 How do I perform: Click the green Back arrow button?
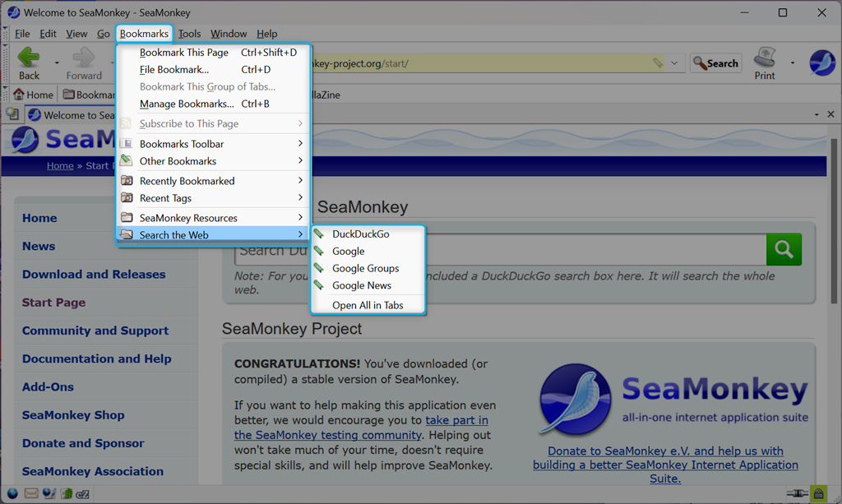(29, 58)
